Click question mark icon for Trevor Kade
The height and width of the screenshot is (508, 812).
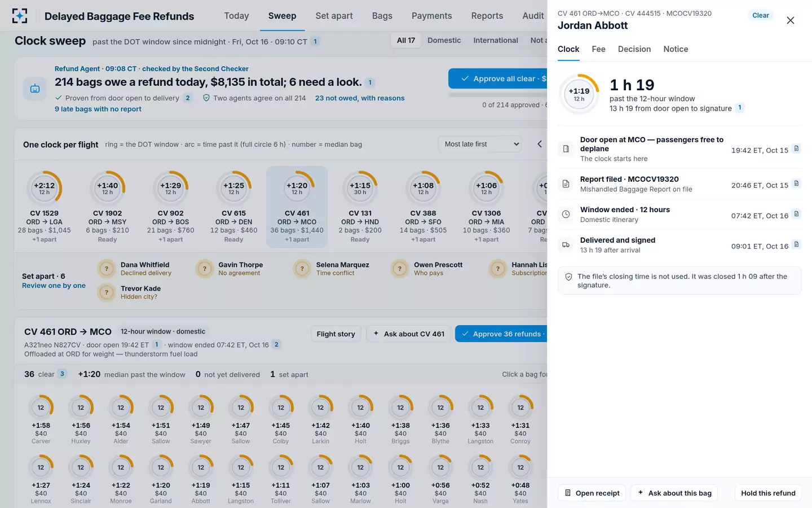107,292
